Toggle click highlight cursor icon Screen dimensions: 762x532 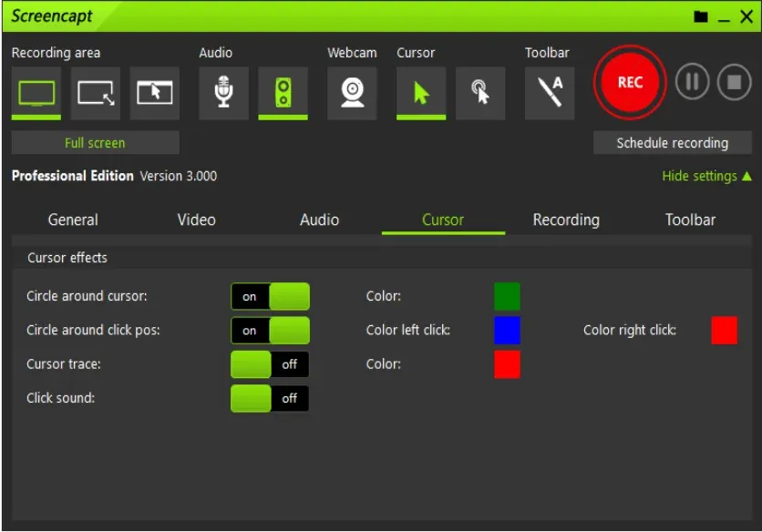click(480, 93)
